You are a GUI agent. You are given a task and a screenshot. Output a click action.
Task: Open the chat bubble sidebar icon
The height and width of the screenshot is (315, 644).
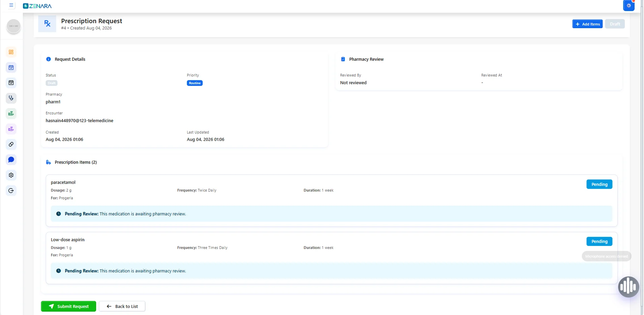(11, 160)
